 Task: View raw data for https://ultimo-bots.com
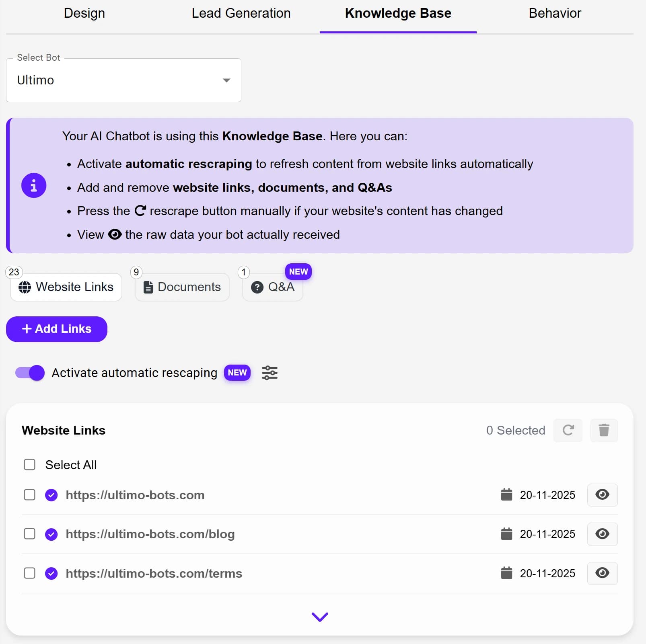click(602, 495)
